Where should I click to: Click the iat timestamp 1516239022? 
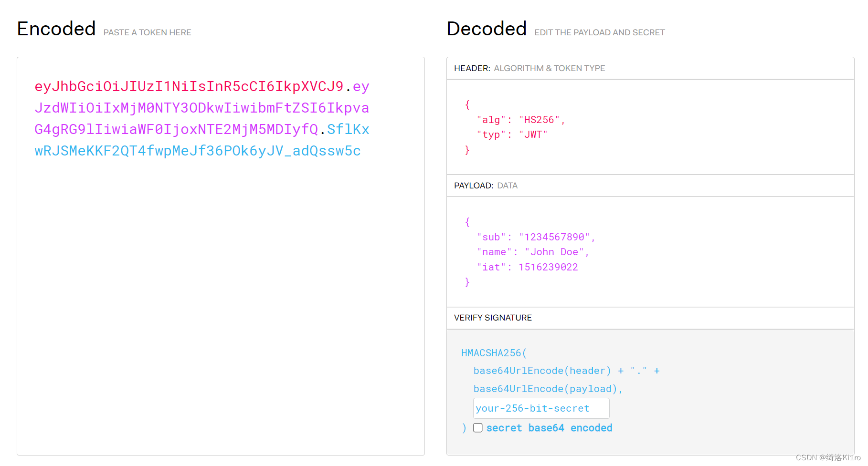click(x=548, y=267)
